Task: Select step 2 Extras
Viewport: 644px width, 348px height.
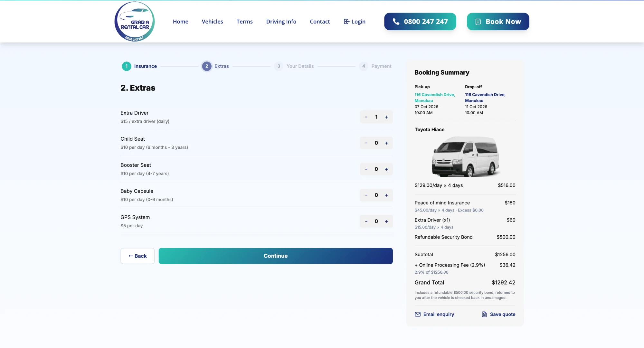Action: [x=215, y=66]
